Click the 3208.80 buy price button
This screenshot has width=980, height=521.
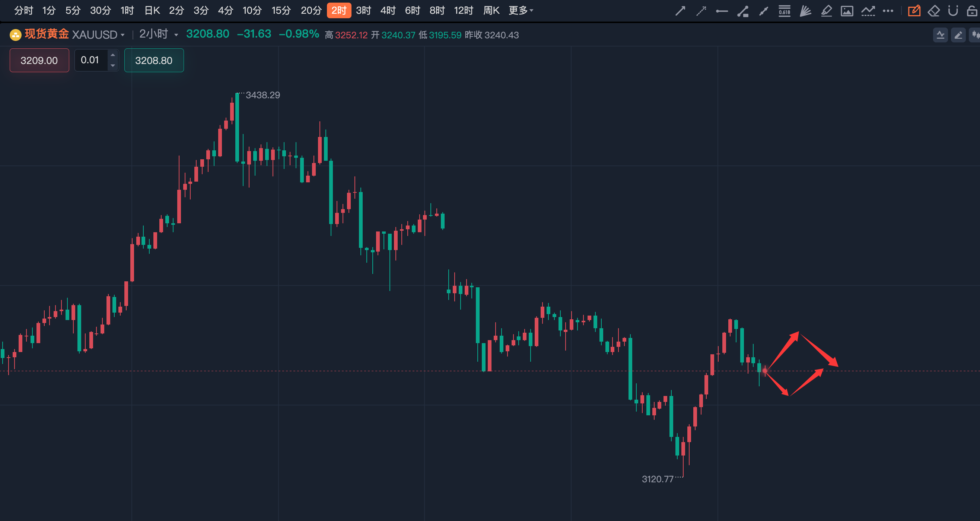154,60
